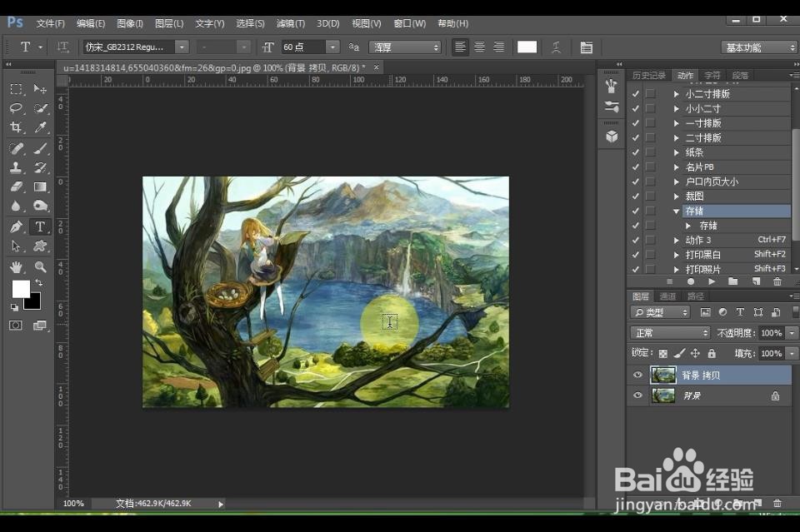Hide the 背景 拷贝 layer

637,375
